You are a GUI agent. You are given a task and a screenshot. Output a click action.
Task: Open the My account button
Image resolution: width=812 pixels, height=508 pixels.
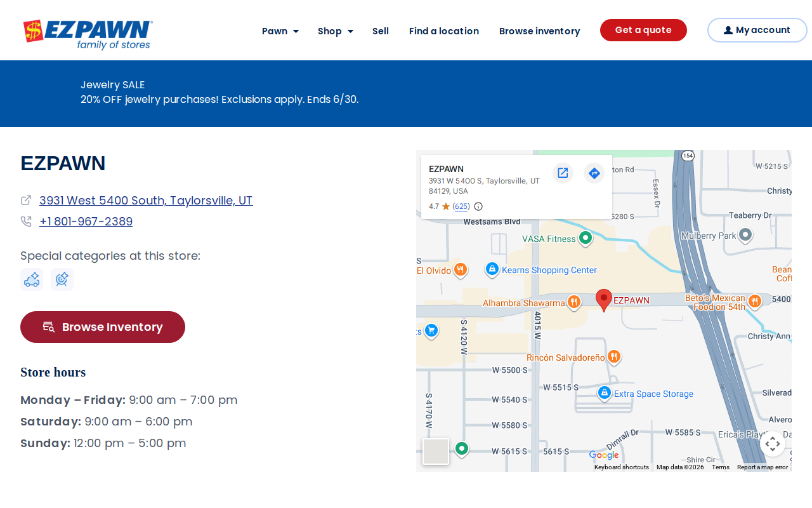(x=757, y=30)
